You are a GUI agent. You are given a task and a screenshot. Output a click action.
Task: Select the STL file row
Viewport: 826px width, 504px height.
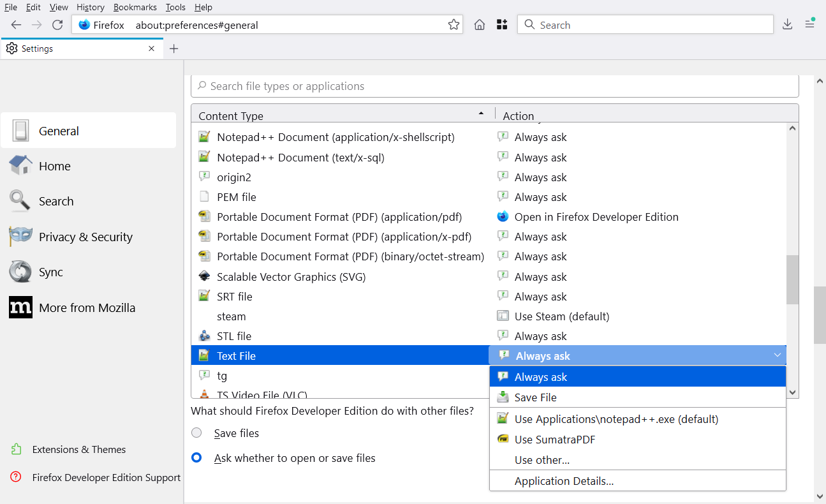coord(489,336)
